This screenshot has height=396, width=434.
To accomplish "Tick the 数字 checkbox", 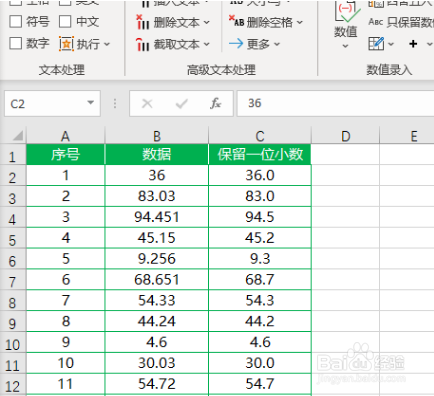I will point(16,43).
